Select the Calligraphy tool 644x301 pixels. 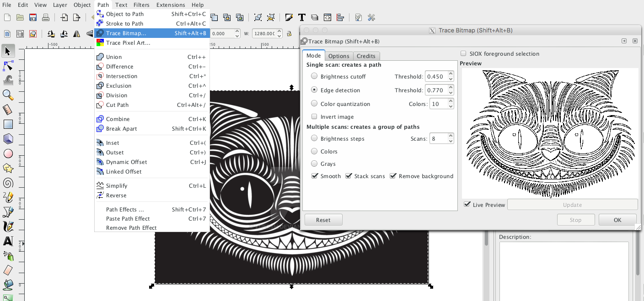(8, 227)
